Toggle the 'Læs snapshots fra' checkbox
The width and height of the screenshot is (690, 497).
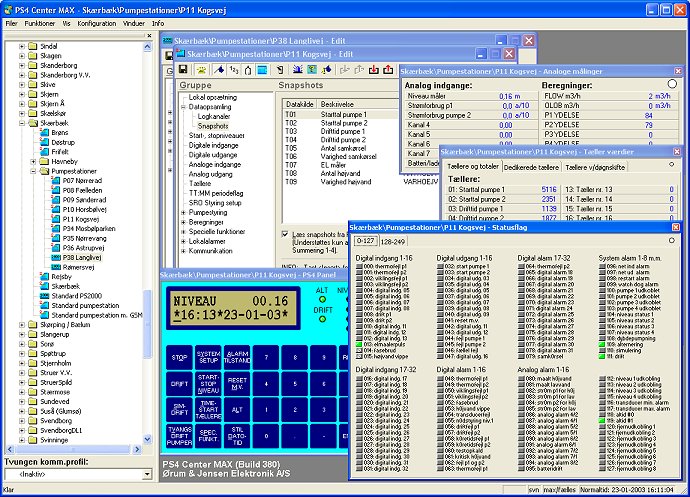coord(285,234)
